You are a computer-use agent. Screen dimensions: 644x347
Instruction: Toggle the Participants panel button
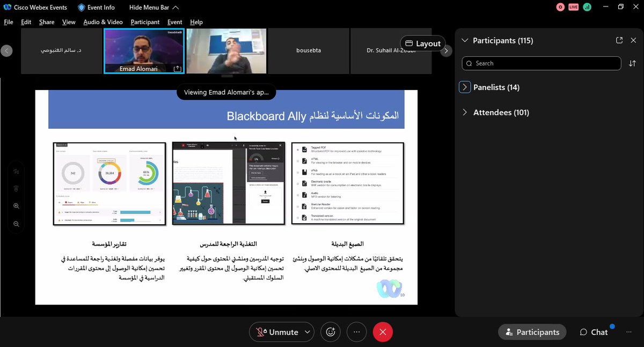[532, 332]
